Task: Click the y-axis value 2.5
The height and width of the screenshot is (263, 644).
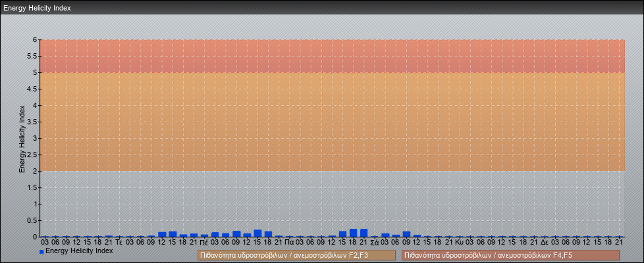Action: tap(33, 155)
